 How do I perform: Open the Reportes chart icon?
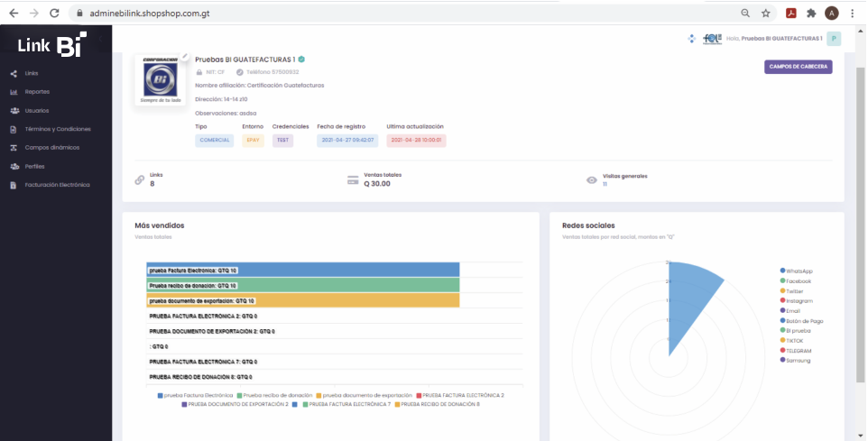click(x=14, y=92)
